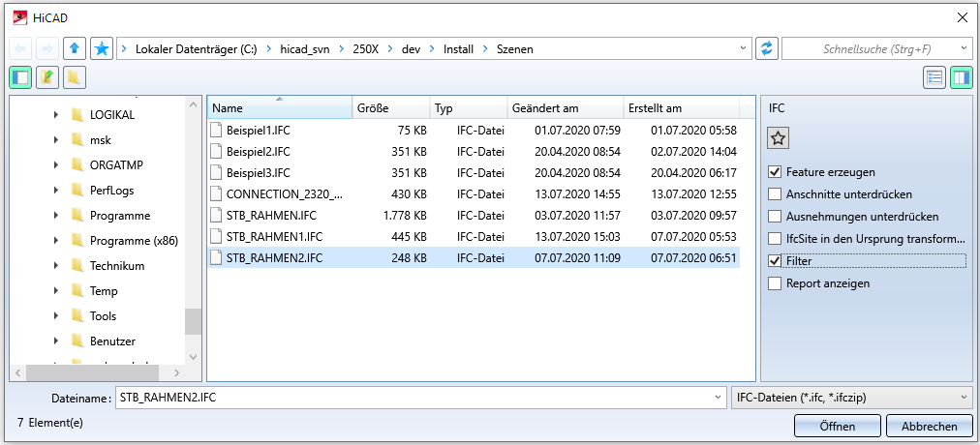The width and height of the screenshot is (980, 445).
Task: Select the Benutzer folder in tree
Action: coord(112,341)
